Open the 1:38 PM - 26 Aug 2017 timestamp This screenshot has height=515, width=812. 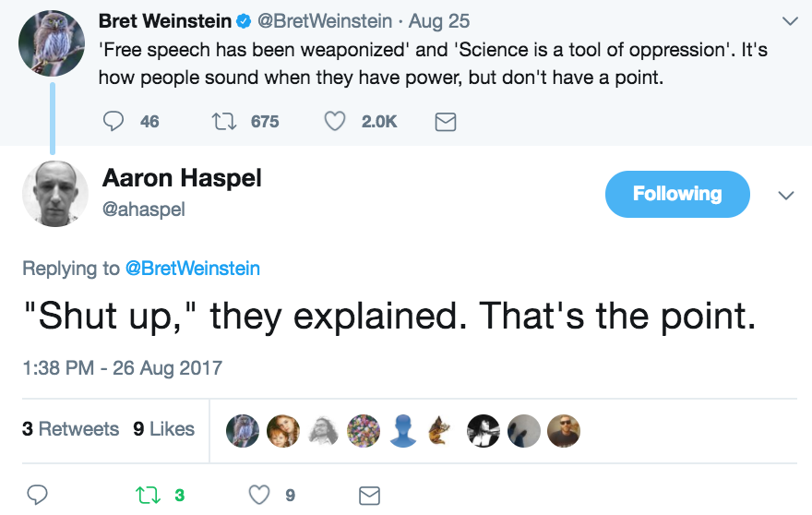[x=122, y=367]
